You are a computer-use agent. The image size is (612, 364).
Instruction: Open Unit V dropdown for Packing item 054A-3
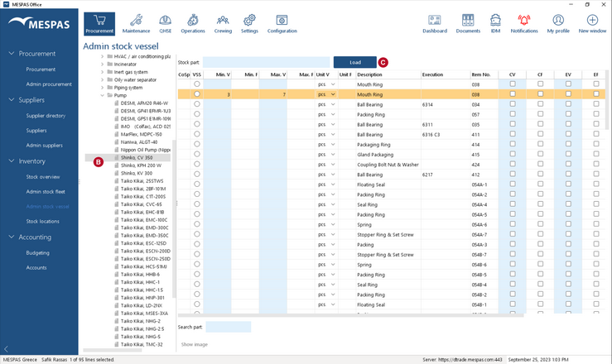tap(333, 244)
